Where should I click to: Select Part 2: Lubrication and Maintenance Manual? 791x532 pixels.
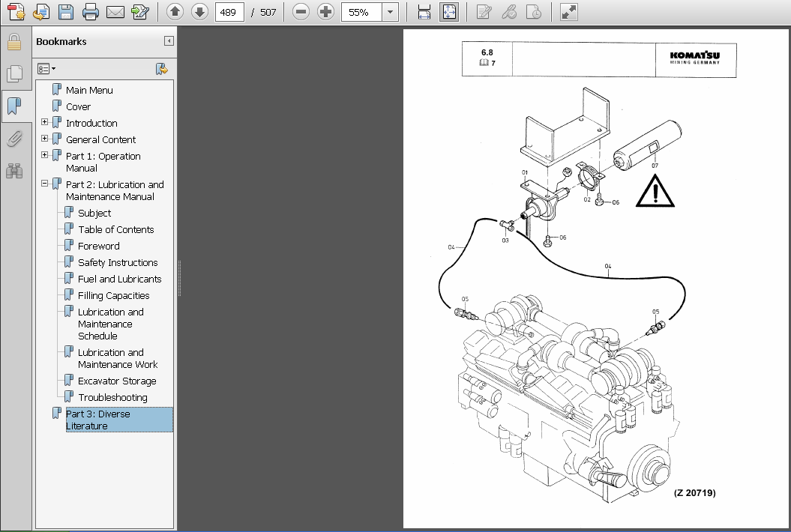pos(115,190)
